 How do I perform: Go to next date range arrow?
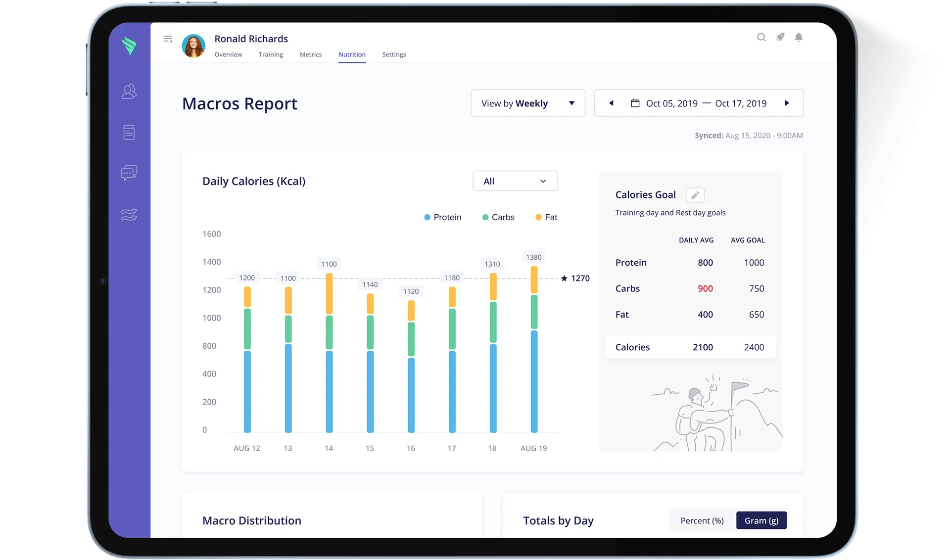pos(787,103)
